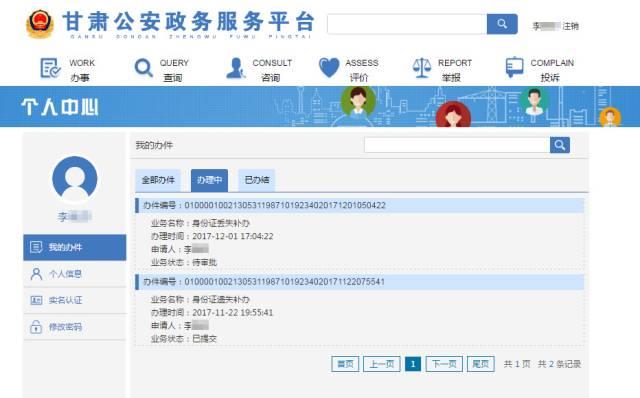Click the 注销 logout link

click(571, 26)
